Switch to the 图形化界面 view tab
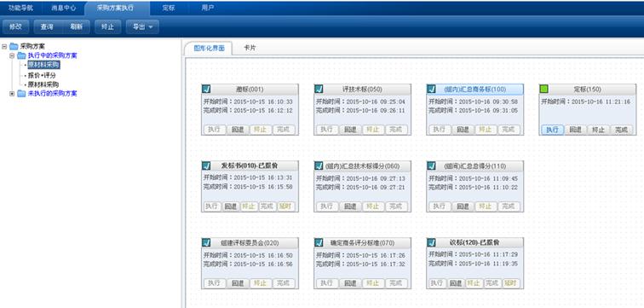This screenshot has height=308, width=644. point(209,48)
